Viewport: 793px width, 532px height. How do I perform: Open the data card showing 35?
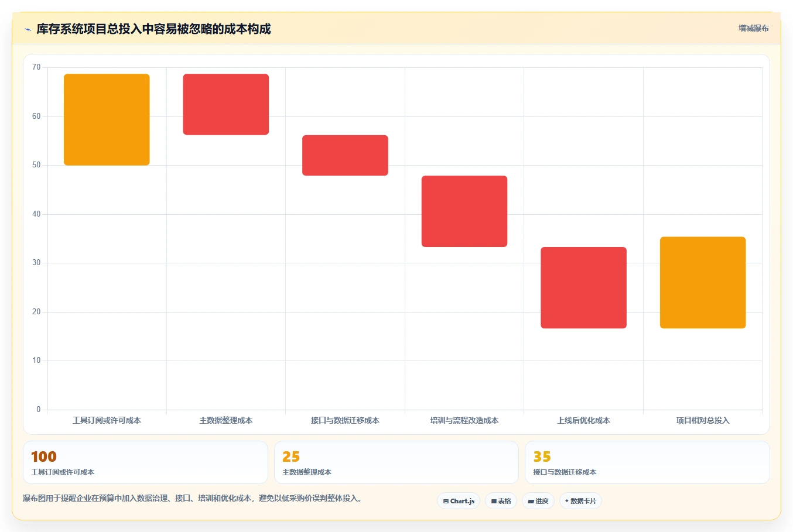pos(647,462)
